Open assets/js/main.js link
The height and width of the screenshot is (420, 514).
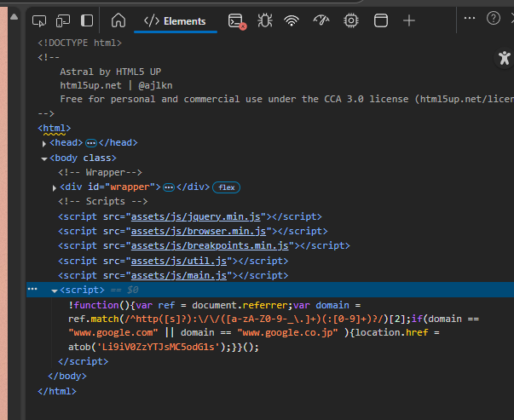pyautogui.click(x=179, y=275)
